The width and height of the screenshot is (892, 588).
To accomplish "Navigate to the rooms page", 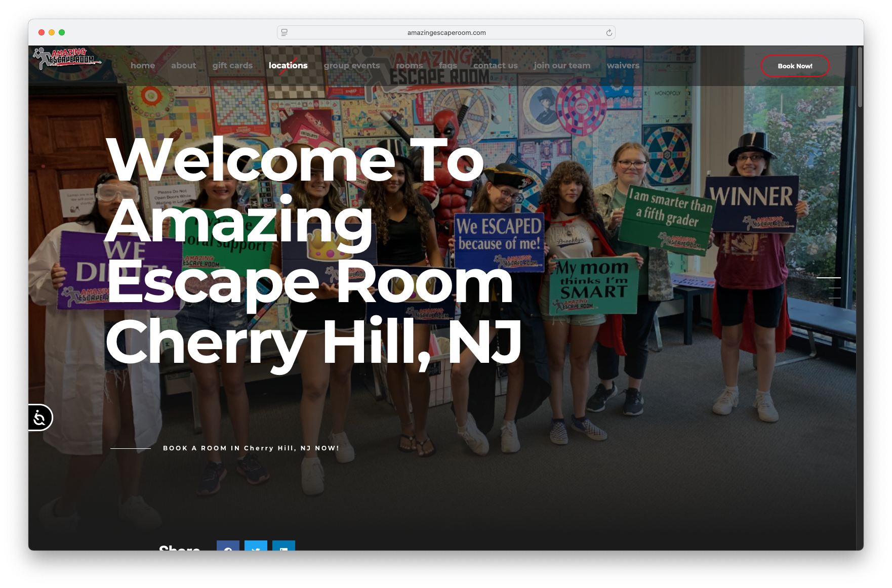I will click(x=409, y=66).
